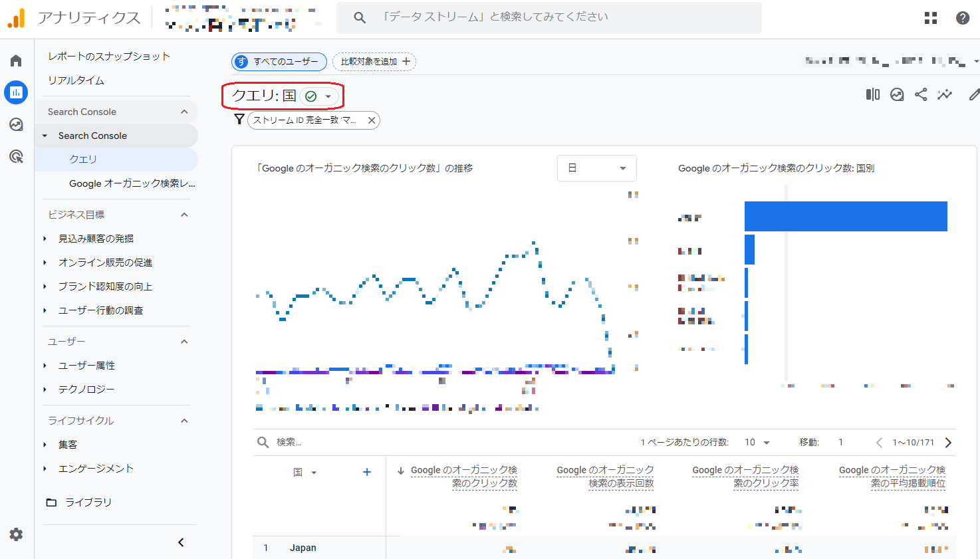Open the Insights icon near the top right
980x559 pixels.
[897, 94]
